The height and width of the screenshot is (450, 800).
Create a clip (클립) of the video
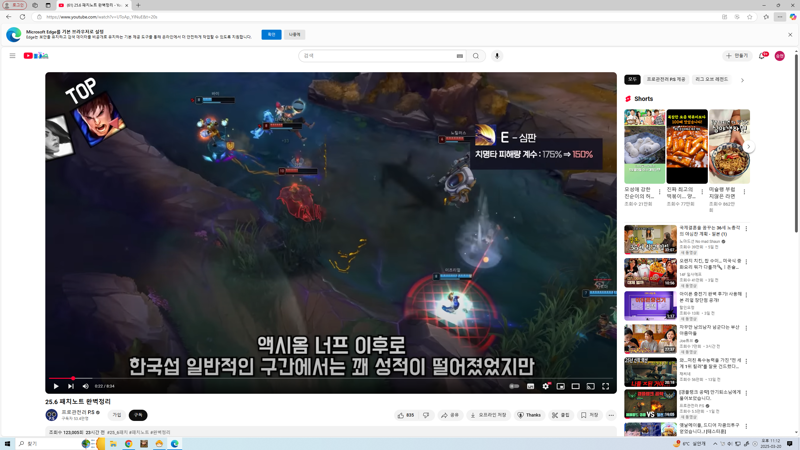coord(561,415)
